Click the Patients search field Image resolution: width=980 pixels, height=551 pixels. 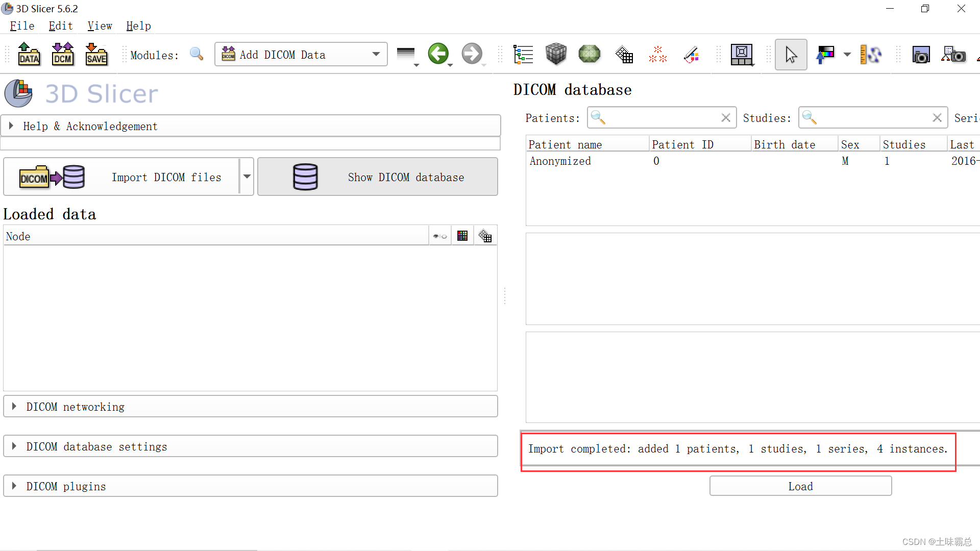(661, 118)
